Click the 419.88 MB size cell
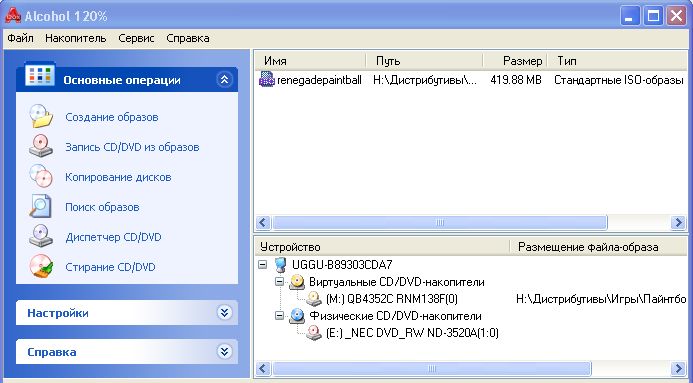 click(516, 80)
